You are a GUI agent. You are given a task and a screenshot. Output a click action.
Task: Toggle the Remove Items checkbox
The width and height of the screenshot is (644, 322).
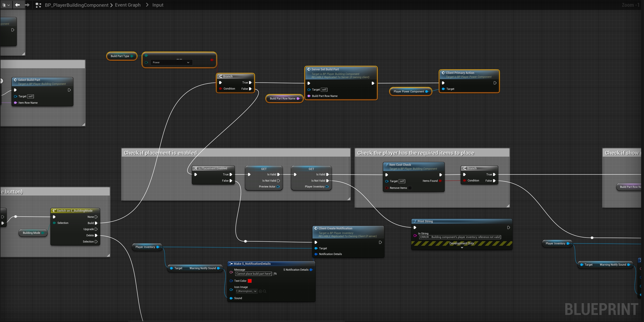pos(410,188)
